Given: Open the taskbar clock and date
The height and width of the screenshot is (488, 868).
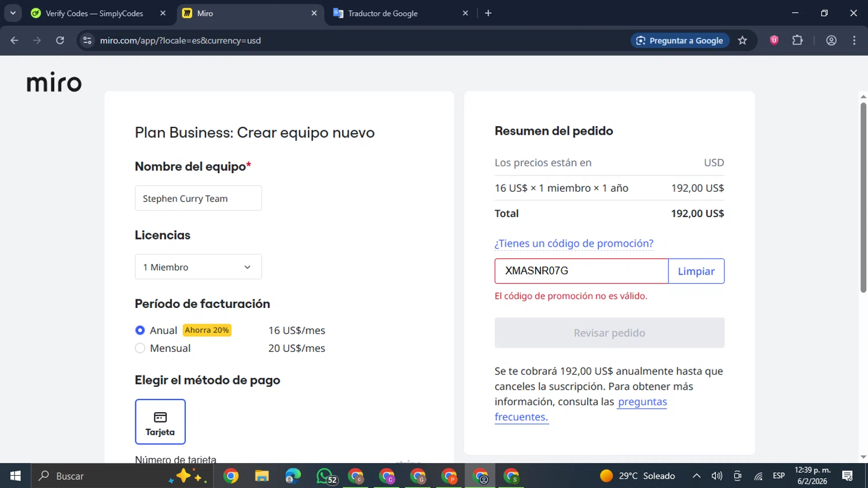Looking at the screenshot, I should [812, 476].
